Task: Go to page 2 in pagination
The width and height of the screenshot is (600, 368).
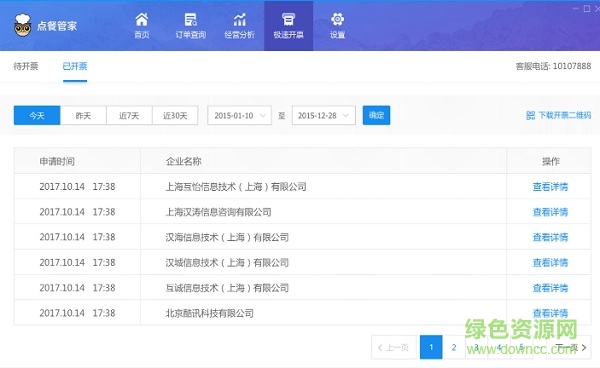Action: tap(454, 347)
